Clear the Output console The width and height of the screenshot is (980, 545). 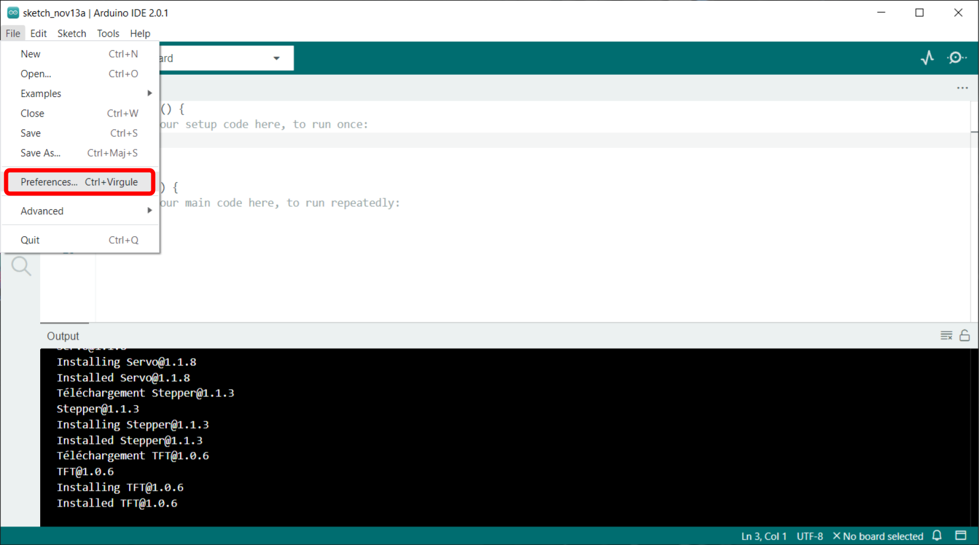(x=946, y=335)
